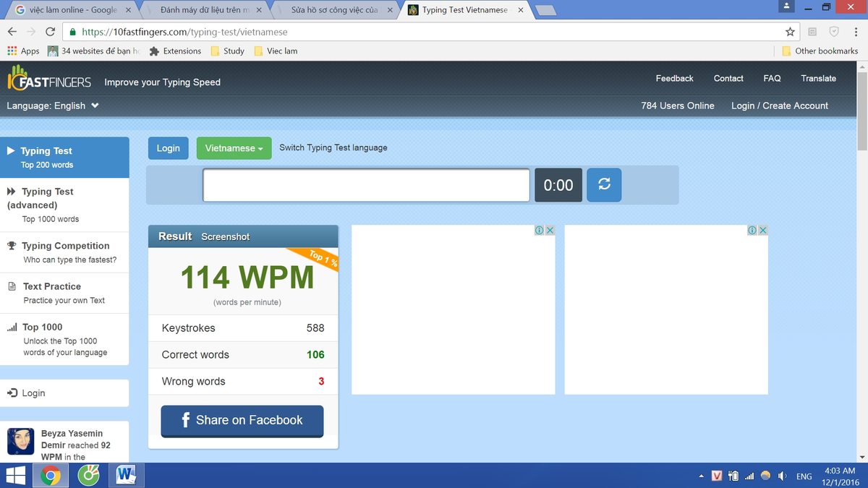The width and height of the screenshot is (868, 488).
Task: Click Beyza Yasemin Demir's avatar
Action: (20, 441)
